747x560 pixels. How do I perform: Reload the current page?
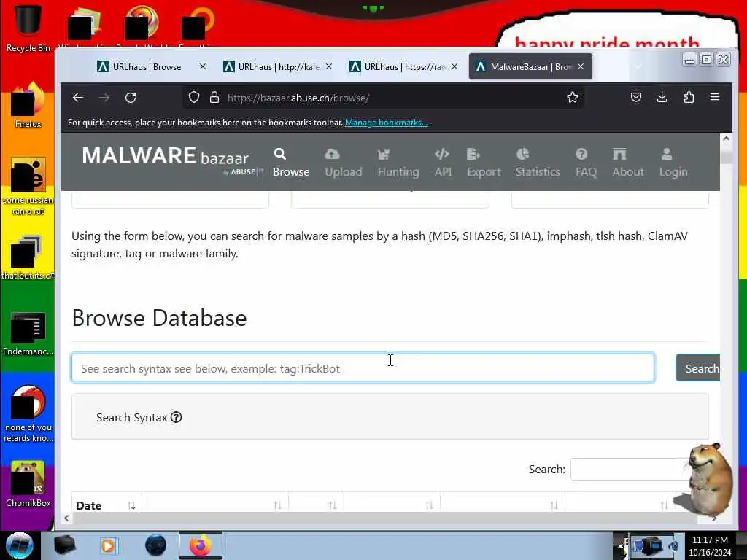click(x=131, y=98)
